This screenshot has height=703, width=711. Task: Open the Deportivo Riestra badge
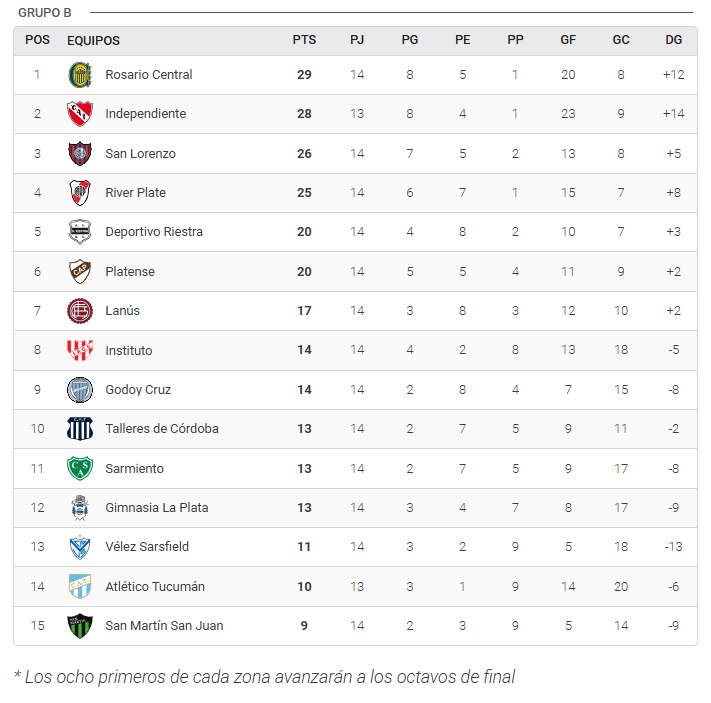tap(79, 232)
